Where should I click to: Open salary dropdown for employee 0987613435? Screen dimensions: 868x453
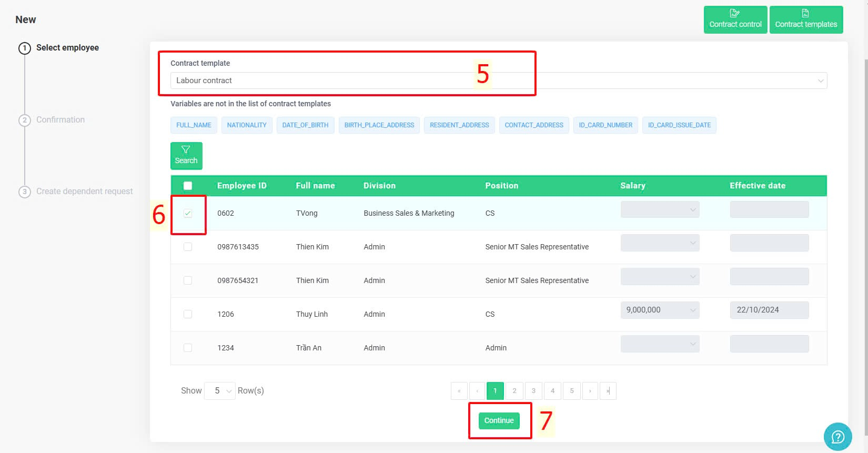tap(660, 243)
